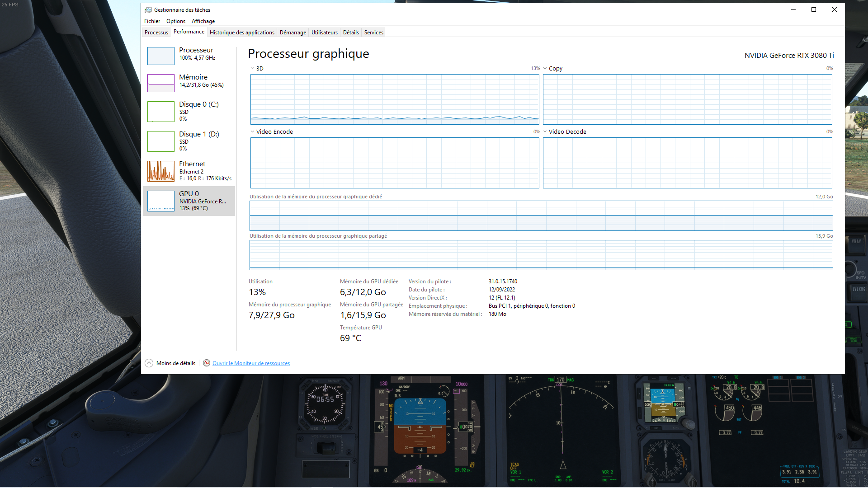
Task: Select GPU 0 NVIDIA GeForce thumbnail
Action: (x=160, y=201)
